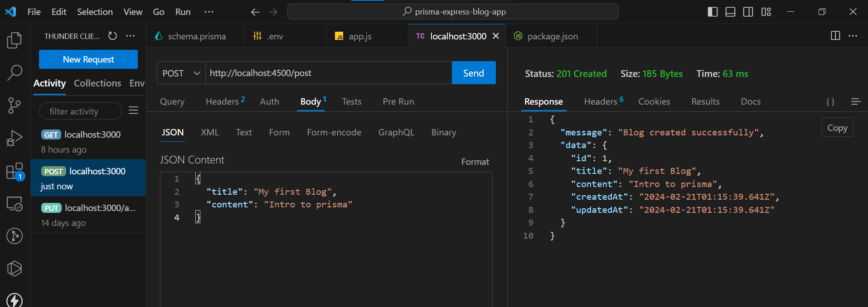
Task: Select XML body type
Action: [210, 132]
